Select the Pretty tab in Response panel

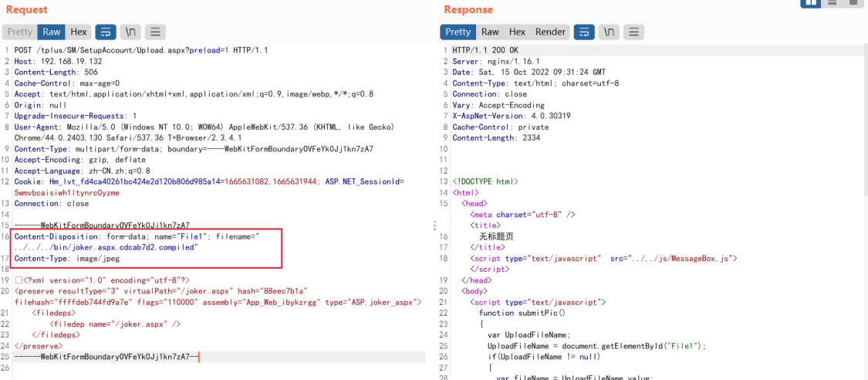[458, 32]
